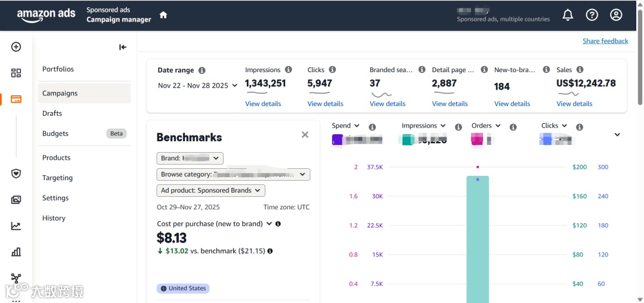Click the page vertical scrollbar
The image size is (644, 303).
[640, 151]
